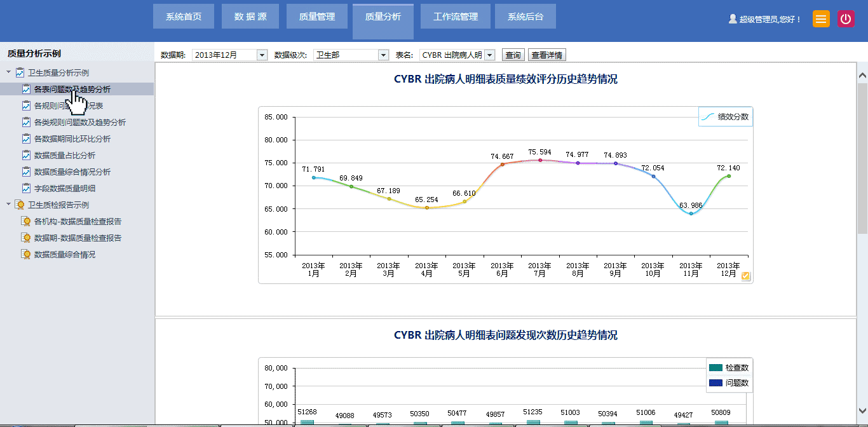Open the 数据源 tab

(x=250, y=17)
